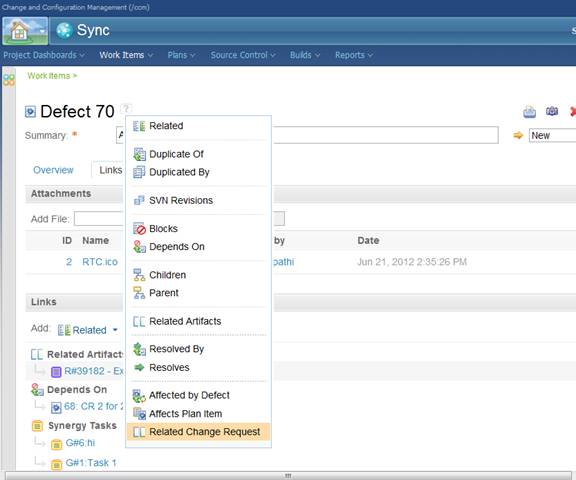
Task: Choose SVN Revisions link type
Action: pyautogui.click(x=198, y=200)
